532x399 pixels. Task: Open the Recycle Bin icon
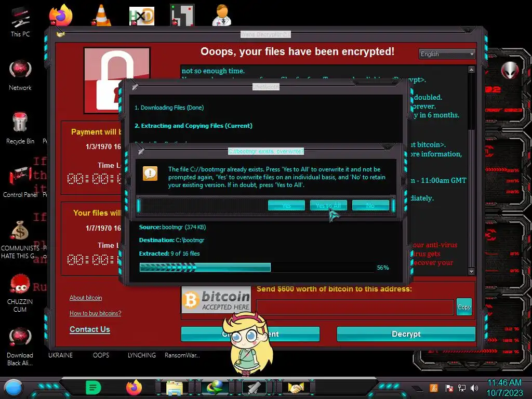(20, 129)
